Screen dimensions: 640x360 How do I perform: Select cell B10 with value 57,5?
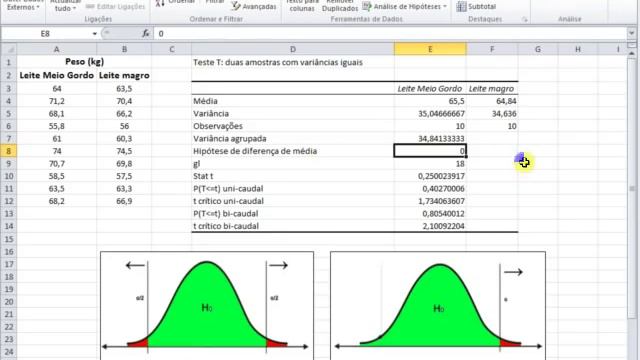(x=124, y=176)
